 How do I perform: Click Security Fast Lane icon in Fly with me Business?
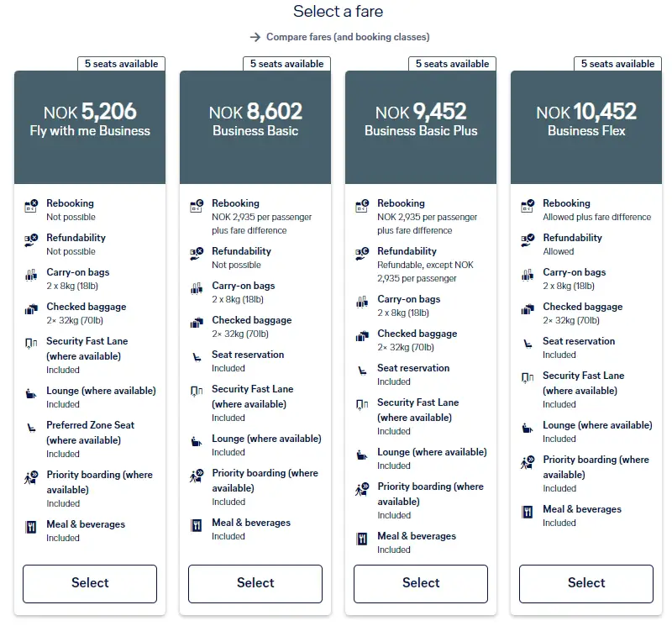pyautogui.click(x=32, y=342)
